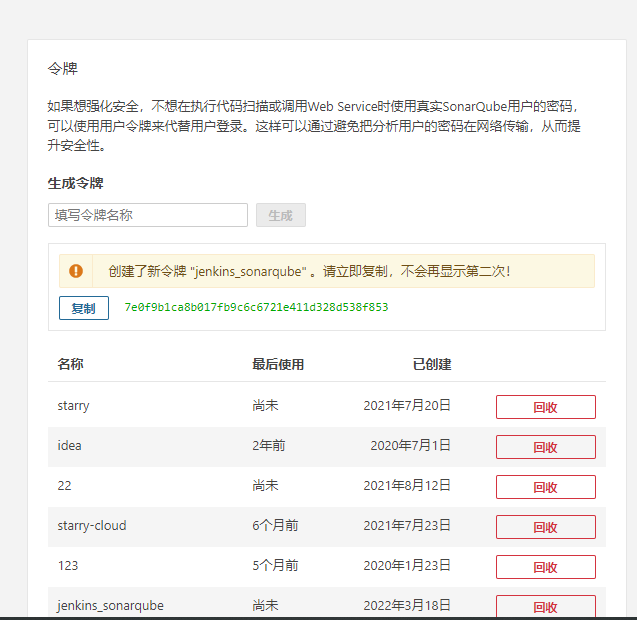Click the token name input field
The width and height of the screenshot is (637, 620).
pyautogui.click(x=148, y=215)
